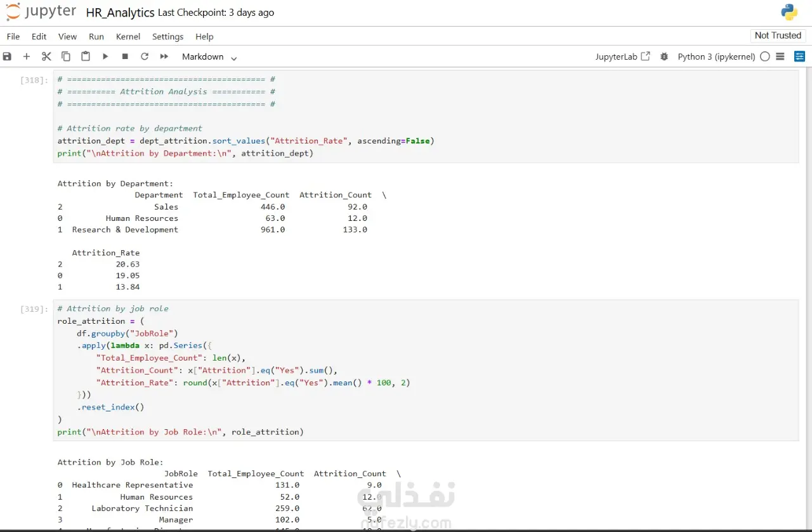Toggle the blue property inspector sidebar icon

799,57
